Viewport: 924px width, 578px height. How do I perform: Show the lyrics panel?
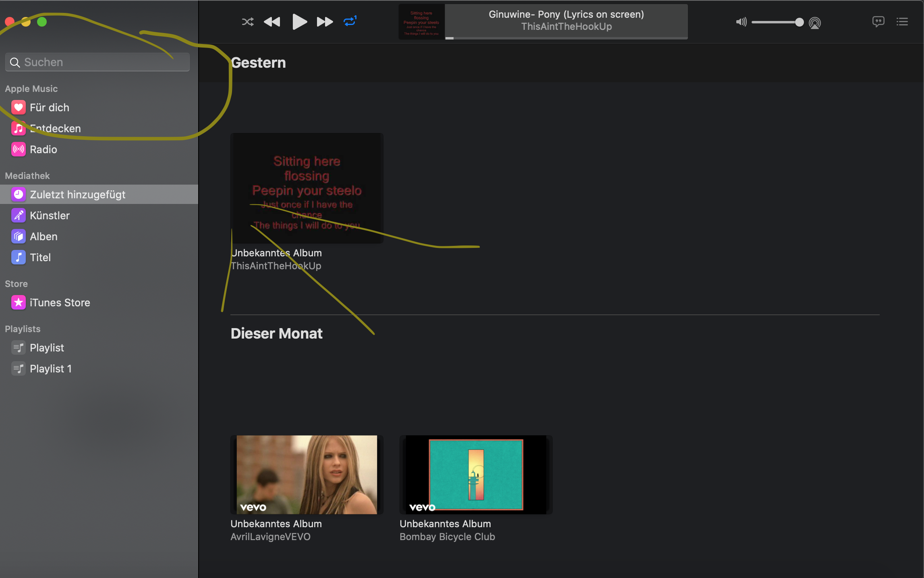point(878,22)
